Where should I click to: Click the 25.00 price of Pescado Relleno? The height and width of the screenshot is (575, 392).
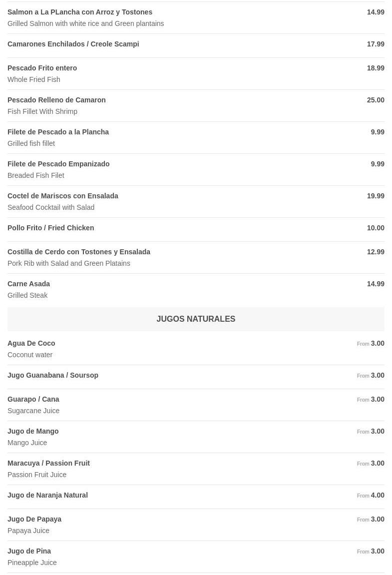click(x=376, y=100)
